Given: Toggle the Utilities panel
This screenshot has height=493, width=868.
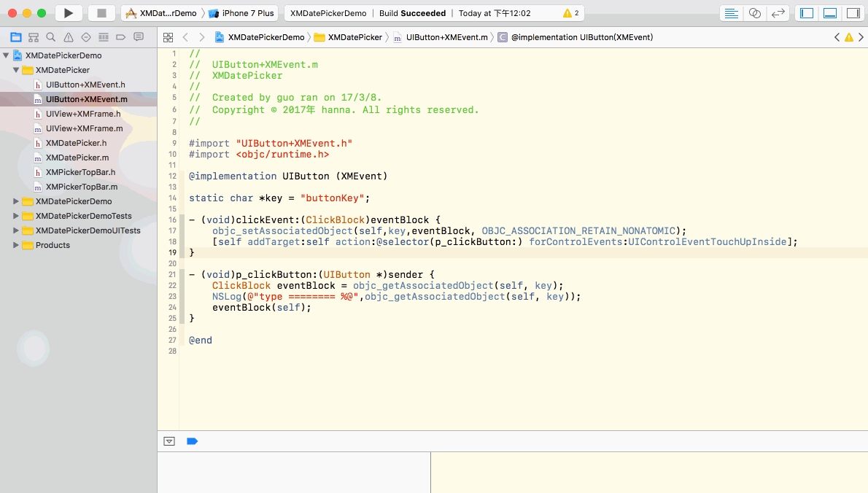Looking at the screenshot, I should (x=853, y=12).
